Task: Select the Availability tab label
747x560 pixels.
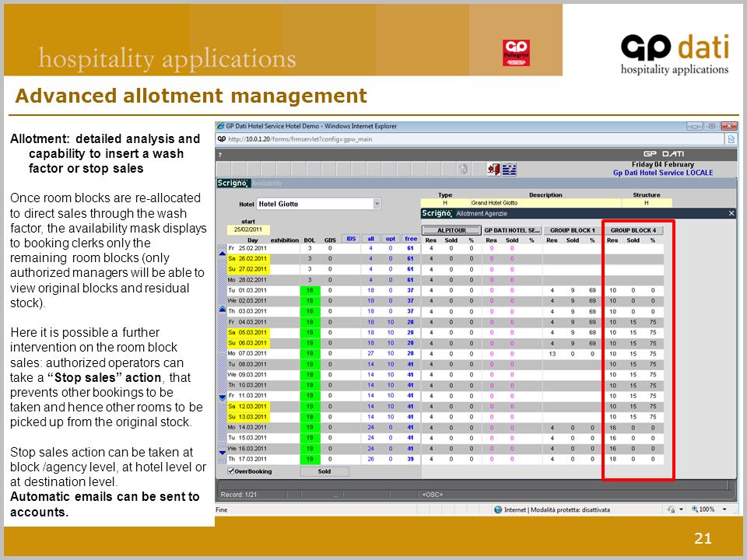Action: [x=267, y=184]
